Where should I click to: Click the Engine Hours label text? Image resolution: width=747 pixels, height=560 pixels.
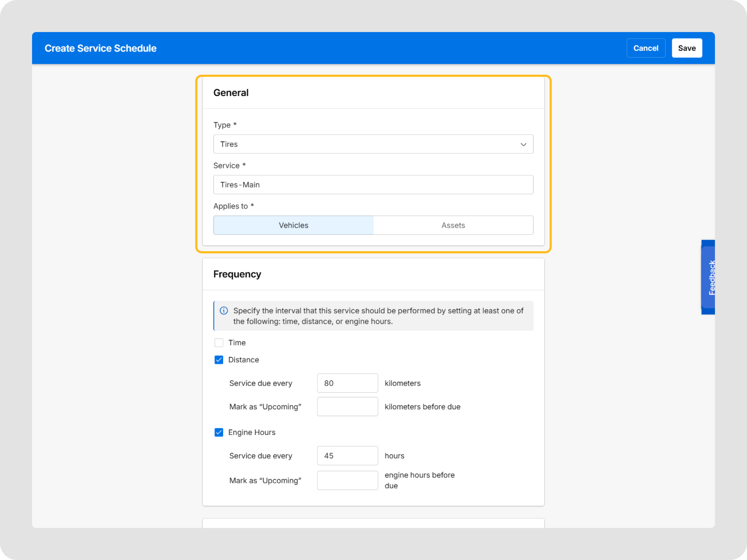[252, 432]
